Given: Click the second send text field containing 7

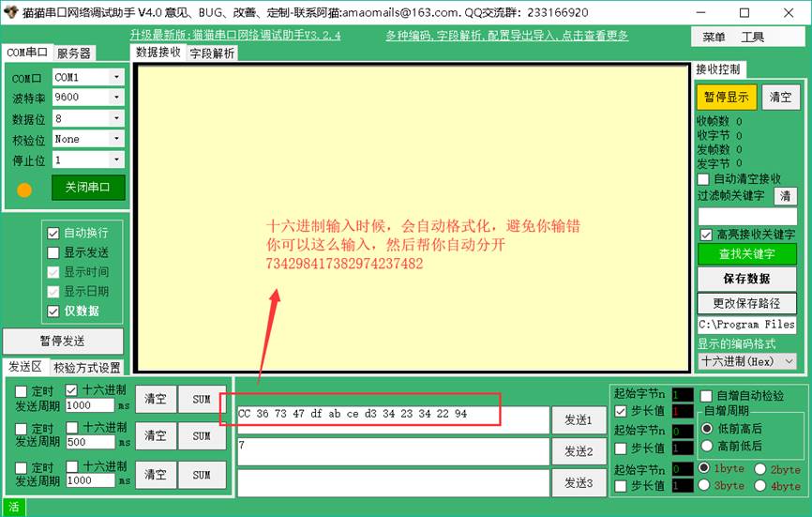Looking at the screenshot, I should 392,451.
